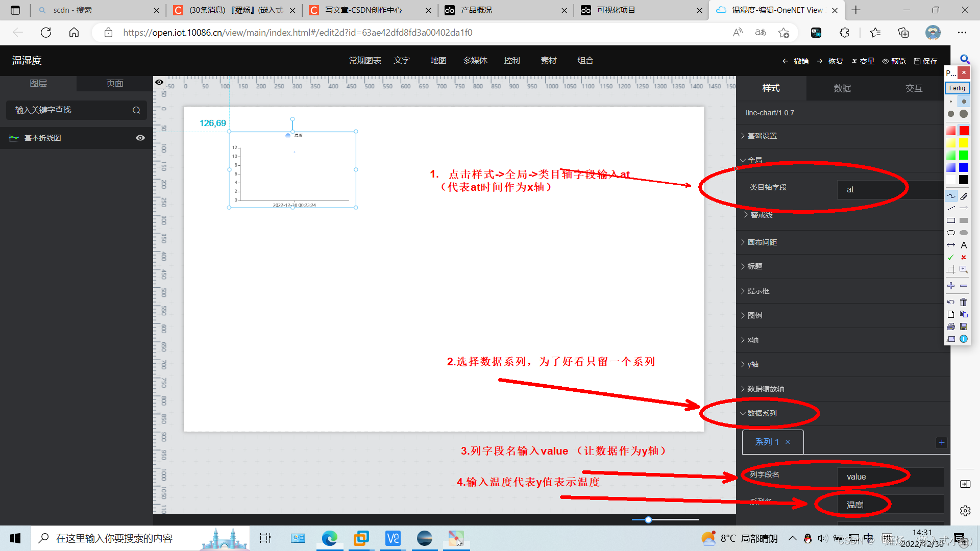Expand the 基础设置 section
Viewport: 980px width, 551px height.
pos(762,136)
